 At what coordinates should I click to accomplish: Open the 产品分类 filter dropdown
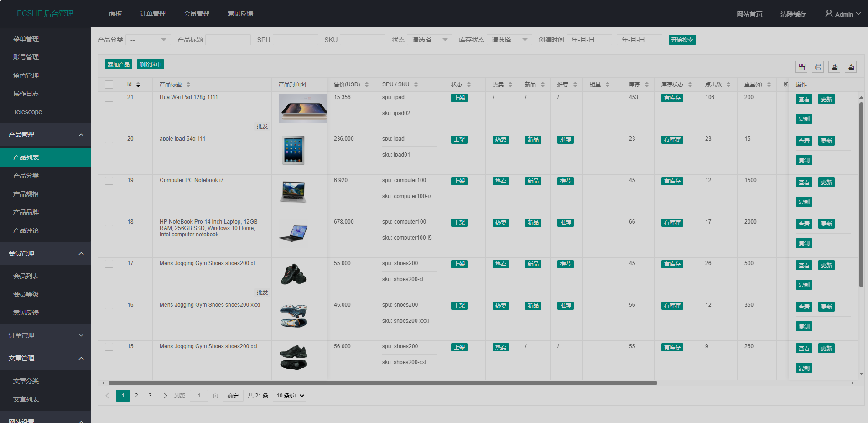tap(148, 40)
